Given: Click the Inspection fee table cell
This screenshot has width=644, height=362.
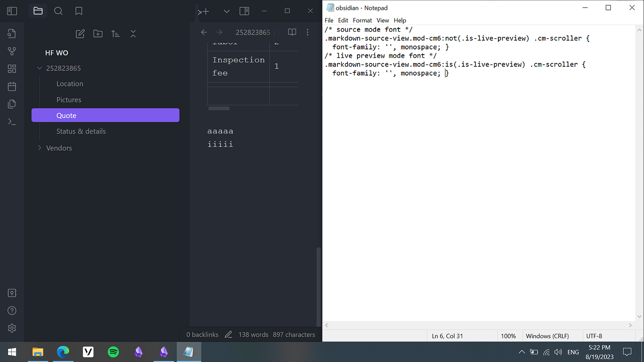Looking at the screenshot, I should pos(238,66).
